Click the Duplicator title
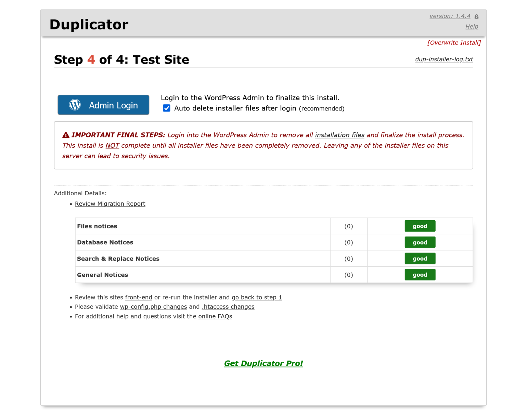Image resolution: width=527 pixels, height=420 pixels. pyautogui.click(x=89, y=25)
